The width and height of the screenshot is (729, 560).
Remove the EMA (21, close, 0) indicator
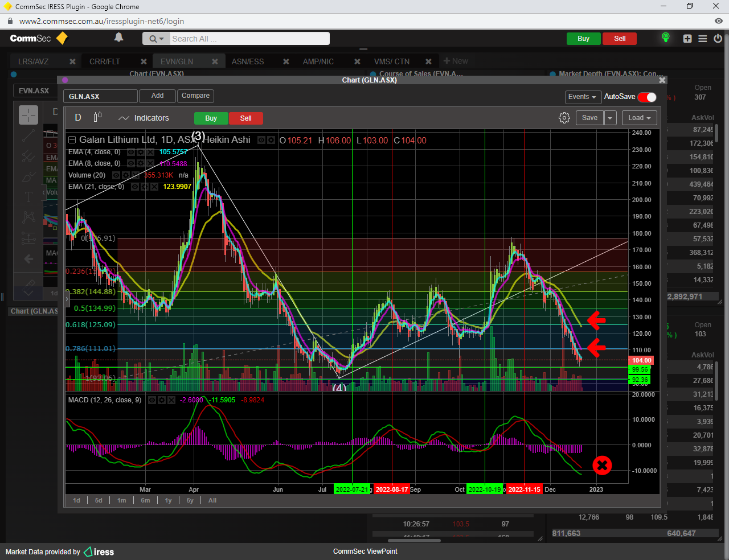coord(154,187)
